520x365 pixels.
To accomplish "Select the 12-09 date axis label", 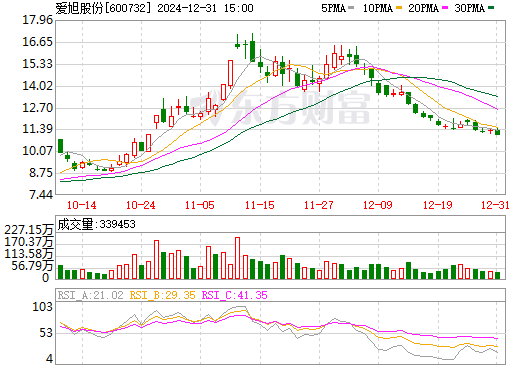I will coord(378,205).
